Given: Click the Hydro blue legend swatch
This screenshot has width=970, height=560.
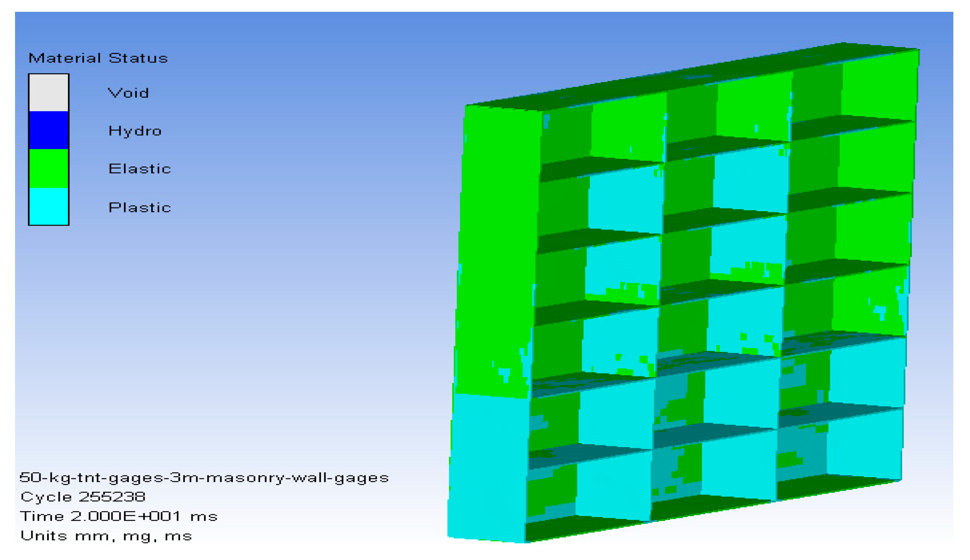Looking at the screenshot, I should pyautogui.click(x=48, y=130).
